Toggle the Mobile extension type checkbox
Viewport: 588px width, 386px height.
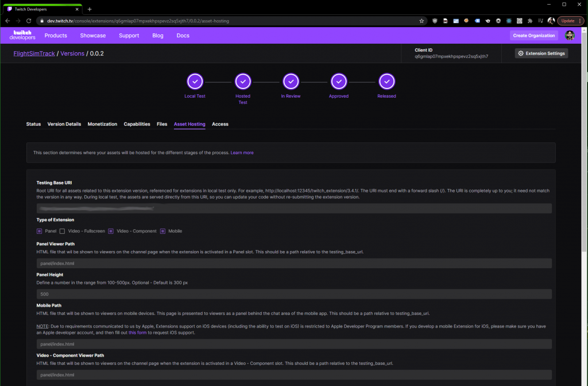[x=163, y=231]
